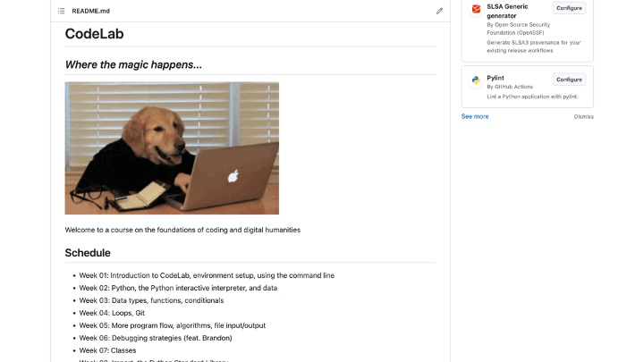Open the See more workflows link
Viewport: 644px width, 362px height.
(475, 116)
